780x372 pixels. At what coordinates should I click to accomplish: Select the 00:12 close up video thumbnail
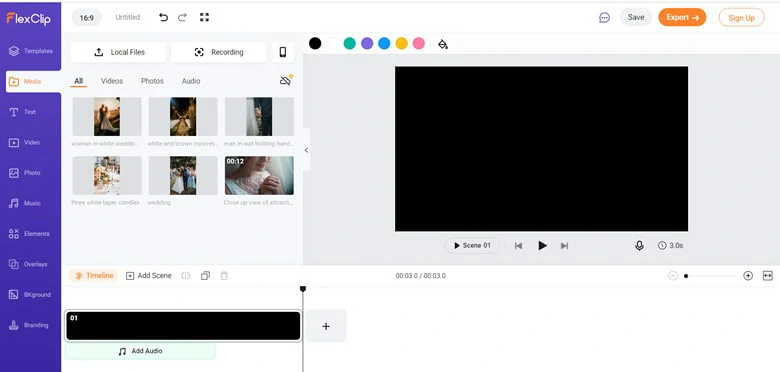[x=259, y=176]
